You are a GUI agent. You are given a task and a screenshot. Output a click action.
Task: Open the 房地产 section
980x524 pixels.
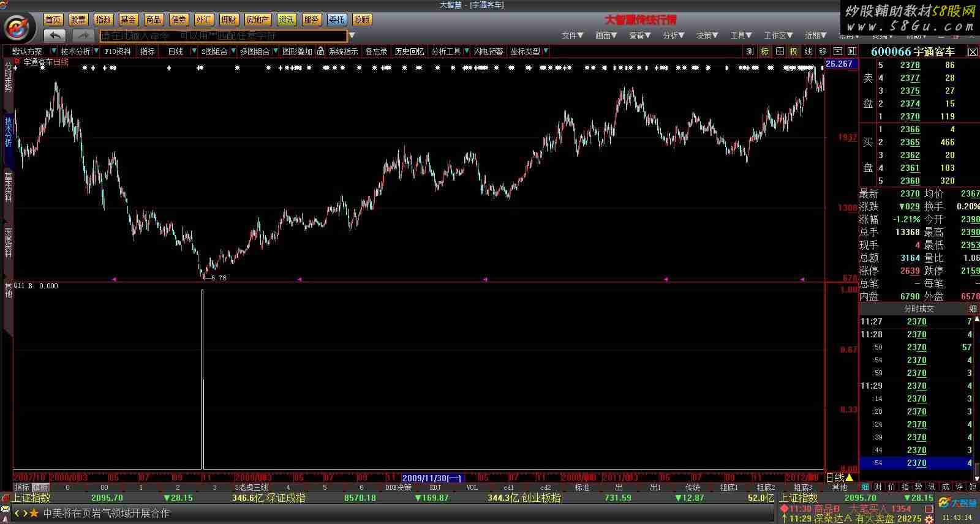[x=257, y=20]
